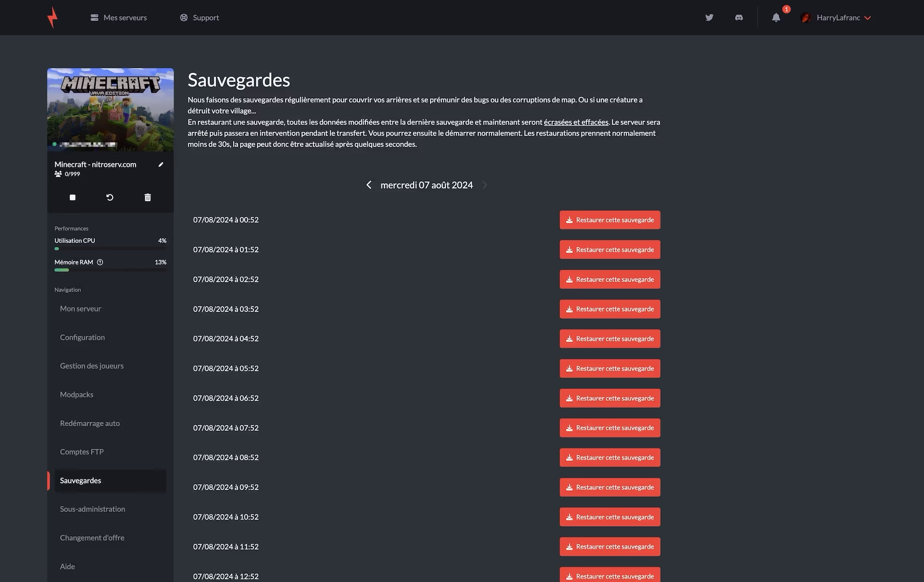Screen dimensions: 924x582
Task: Open the Twitter link icon
Action: point(709,18)
